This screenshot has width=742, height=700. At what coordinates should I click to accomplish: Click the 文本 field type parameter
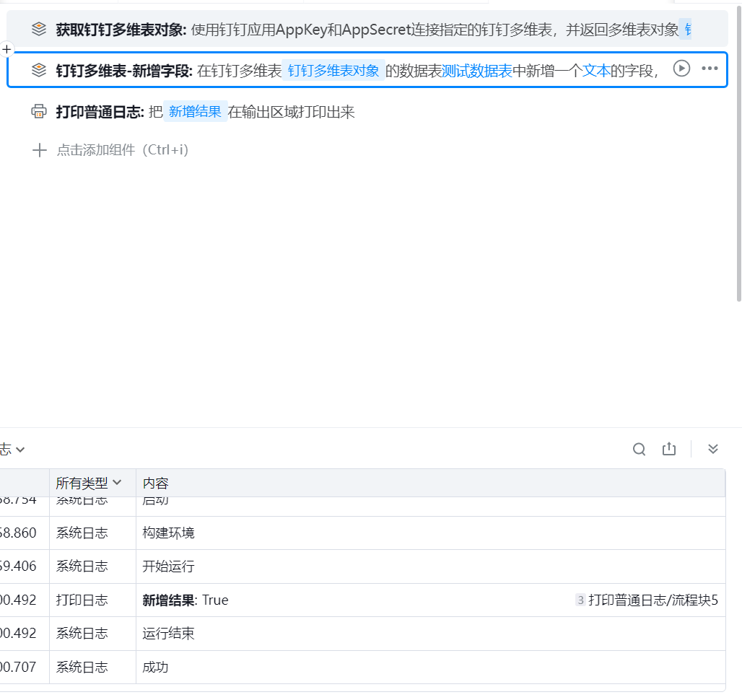[x=597, y=70]
